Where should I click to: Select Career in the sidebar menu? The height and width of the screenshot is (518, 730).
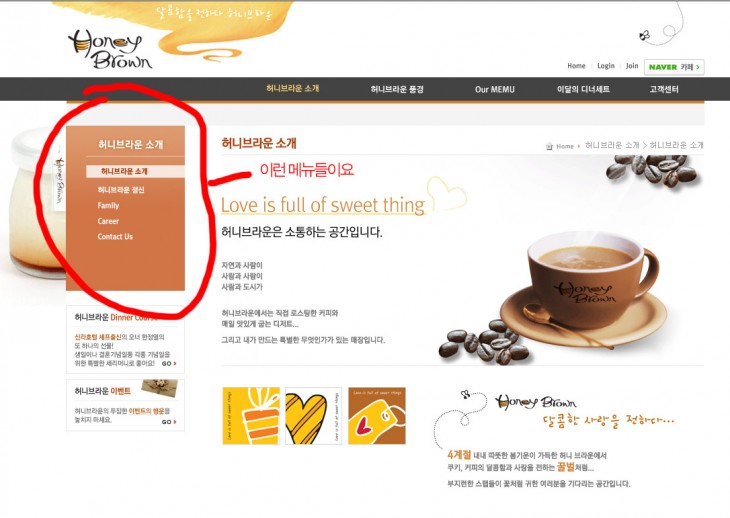108,221
